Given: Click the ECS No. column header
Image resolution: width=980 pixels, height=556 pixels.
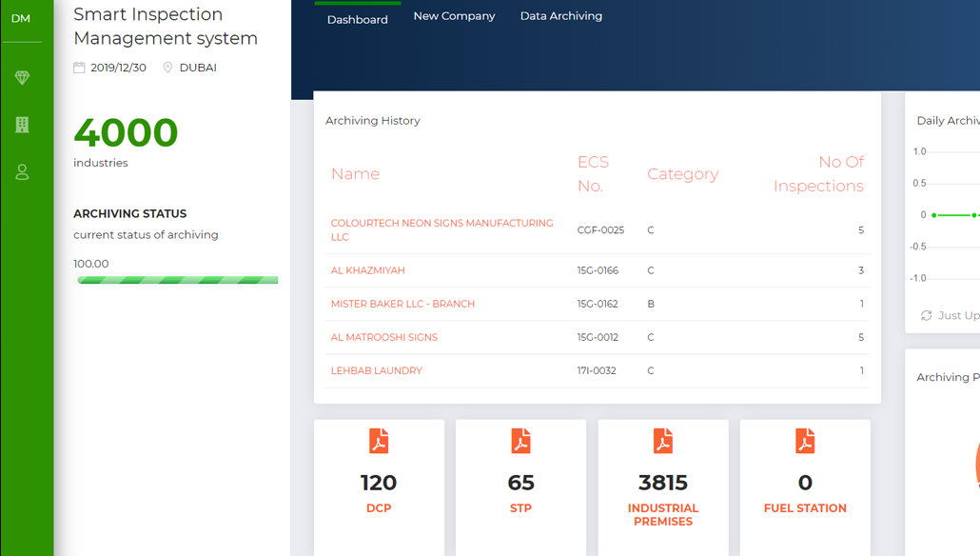Looking at the screenshot, I should point(593,174).
